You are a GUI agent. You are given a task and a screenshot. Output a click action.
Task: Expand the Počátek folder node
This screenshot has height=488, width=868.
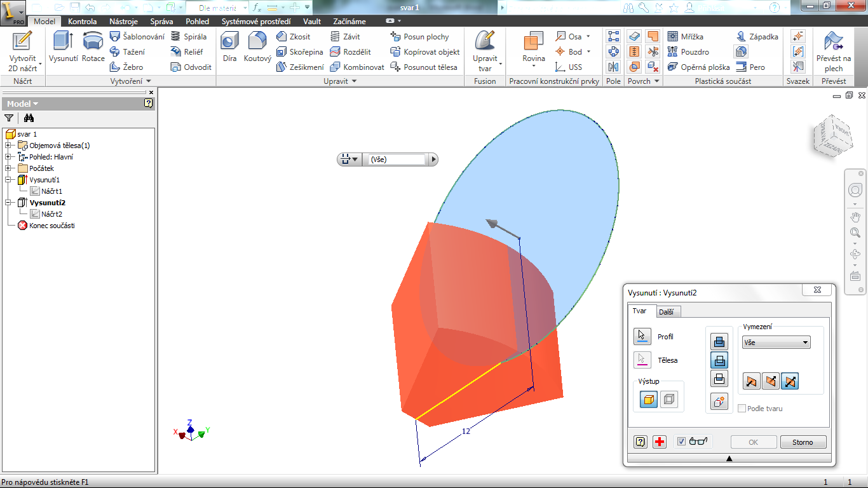8,168
